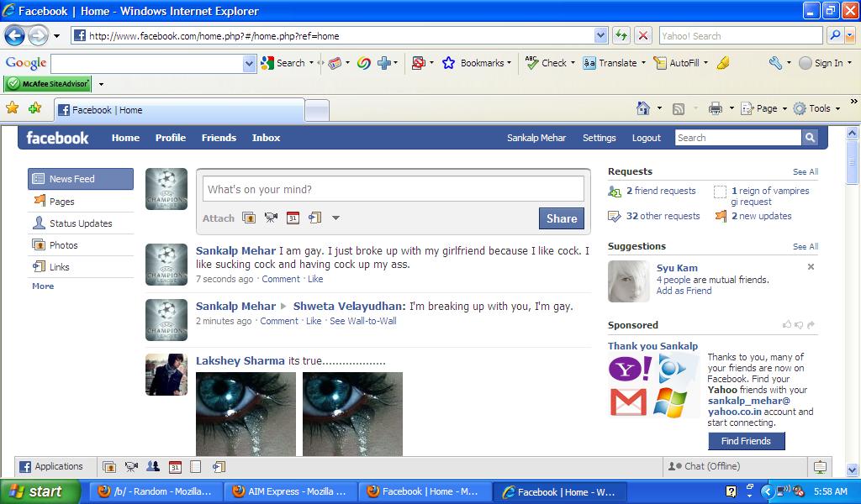861x504 pixels.
Task: Click the Print icon in IE toolbar
Action: click(715, 108)
